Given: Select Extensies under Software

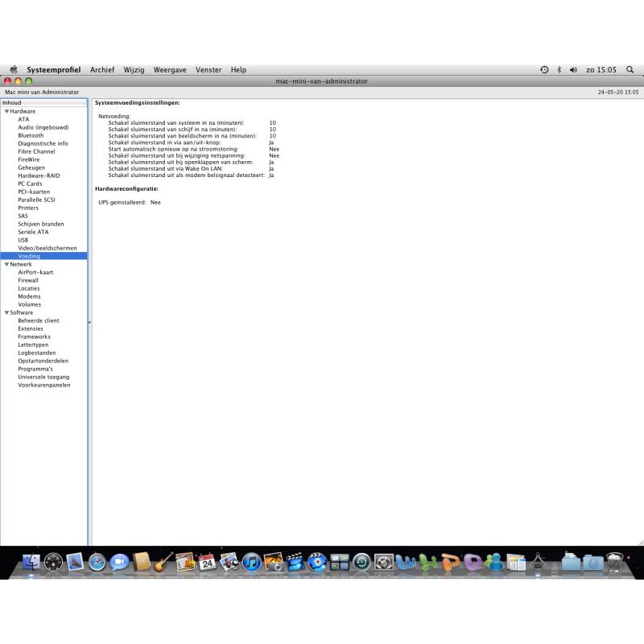Looking at the screenshot, I should click(31, 328).
